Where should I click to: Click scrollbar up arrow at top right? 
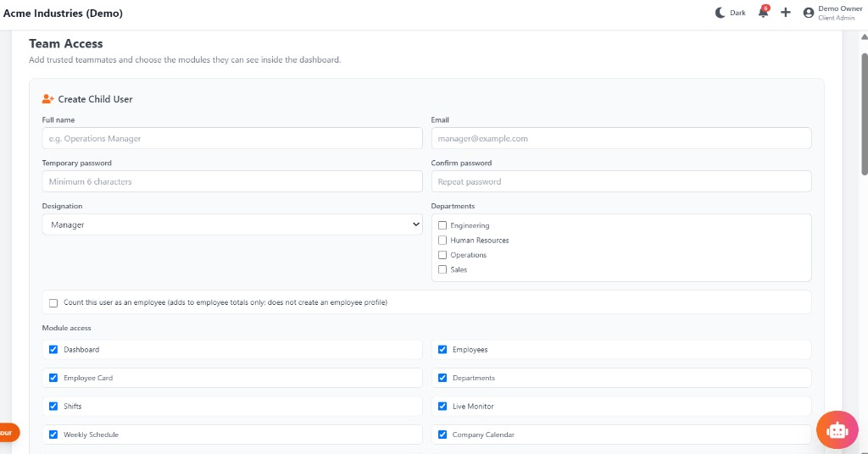click(864, 37)
